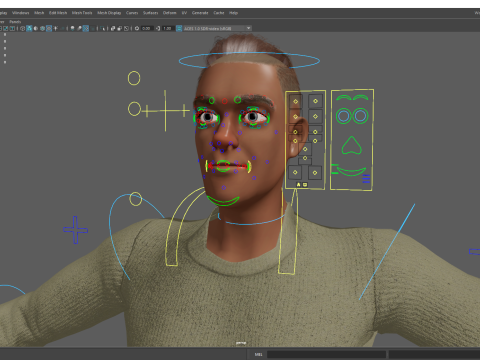Click the MEL command line input
The width and height of the screenshot is (480, 360).
point(326,354)
